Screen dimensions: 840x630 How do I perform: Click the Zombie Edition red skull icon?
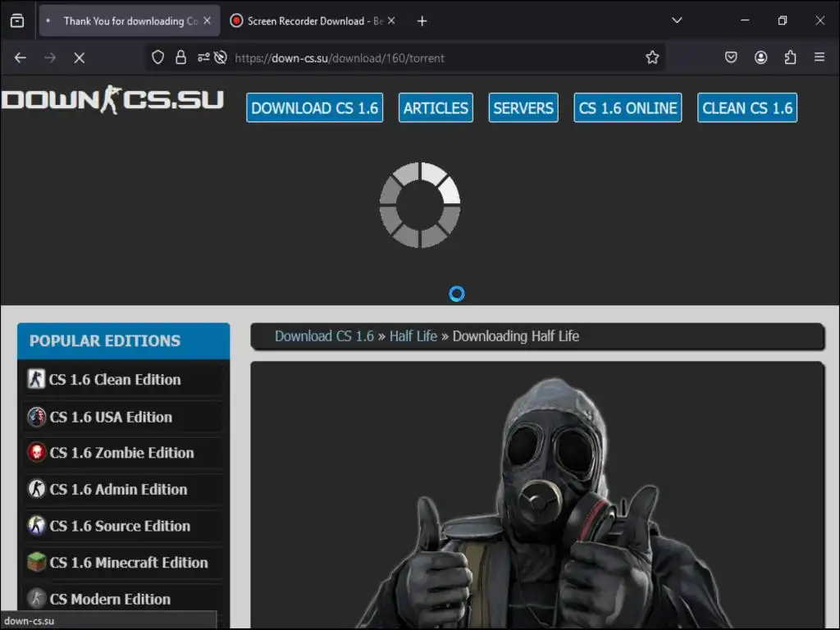[x=36, y=453]
